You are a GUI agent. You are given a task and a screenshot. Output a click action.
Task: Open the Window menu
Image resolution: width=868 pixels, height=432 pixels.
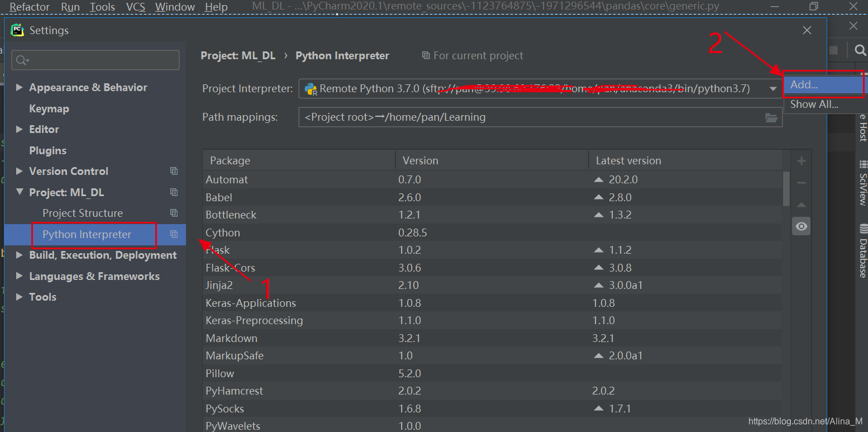pos(175,7)
